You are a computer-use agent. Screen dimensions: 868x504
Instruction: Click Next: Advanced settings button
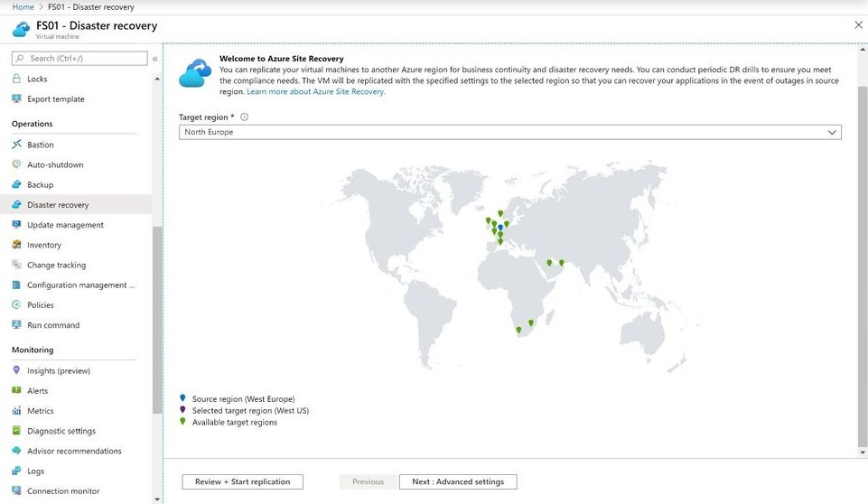458,481
